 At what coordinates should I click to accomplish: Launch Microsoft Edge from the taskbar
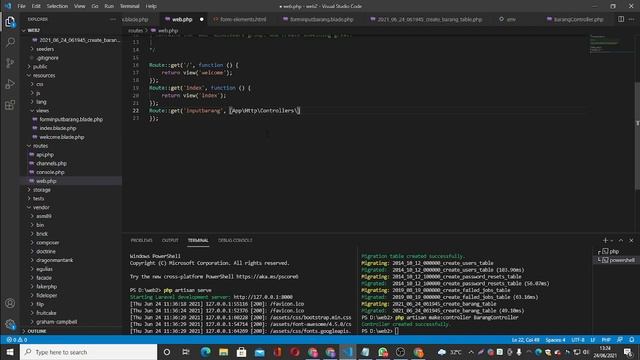(205, 352)
